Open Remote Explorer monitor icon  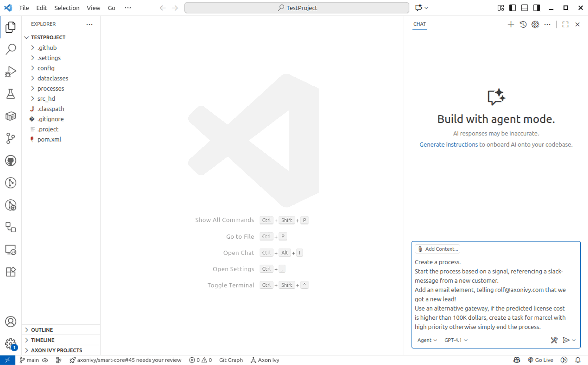pyautogui.click(x=11, y=250)
